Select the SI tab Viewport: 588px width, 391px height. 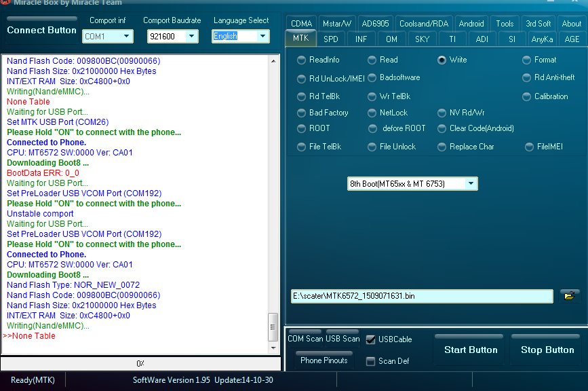[512, 39]
